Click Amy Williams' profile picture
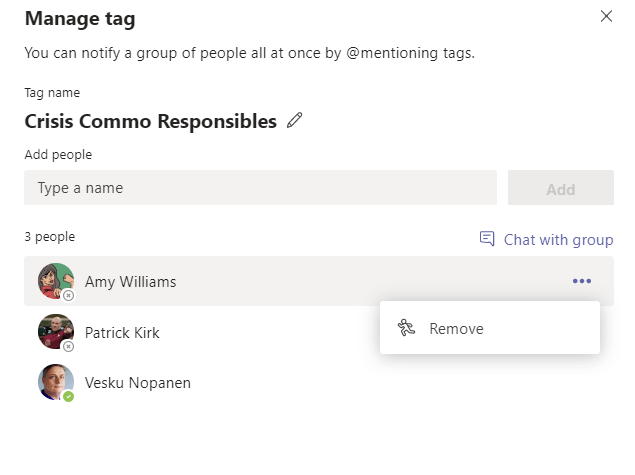Image resolution: width=635 pixels, height=475 pixels. pos(54,280)
